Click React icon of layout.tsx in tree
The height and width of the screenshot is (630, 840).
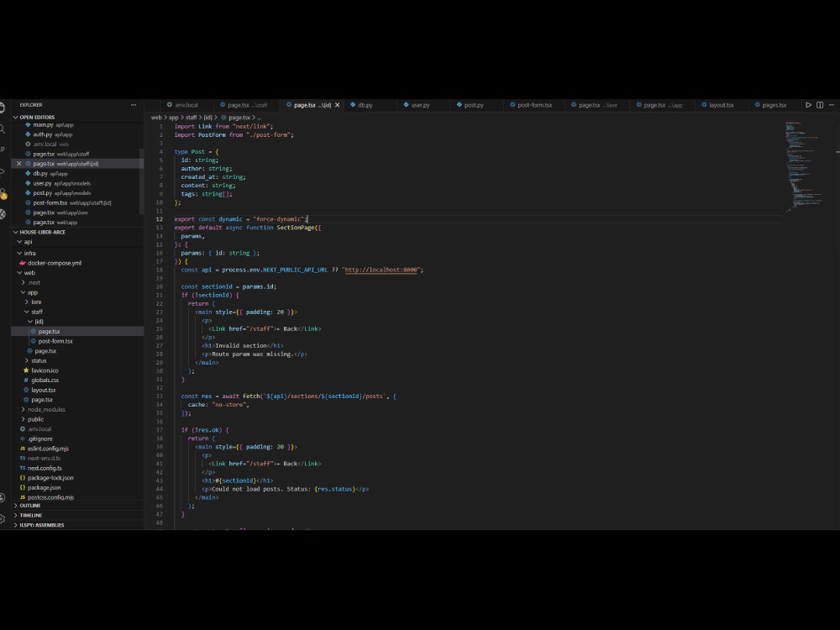[26, 390]
